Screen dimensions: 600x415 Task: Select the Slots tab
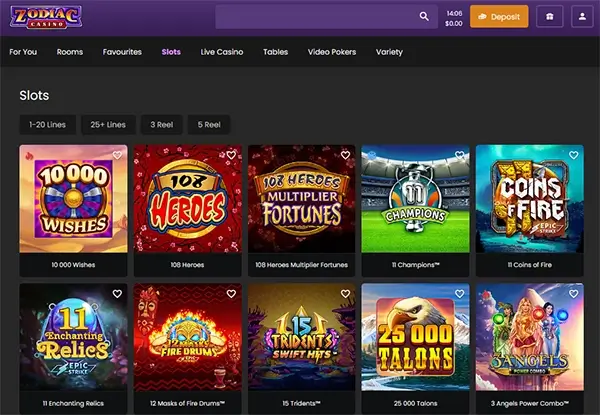pyautogui.click(x=171, y=52)
